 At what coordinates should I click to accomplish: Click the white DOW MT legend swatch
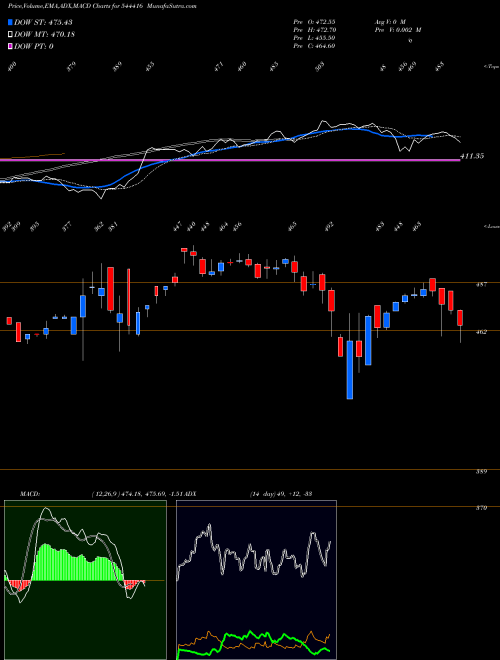pos(11,34)
